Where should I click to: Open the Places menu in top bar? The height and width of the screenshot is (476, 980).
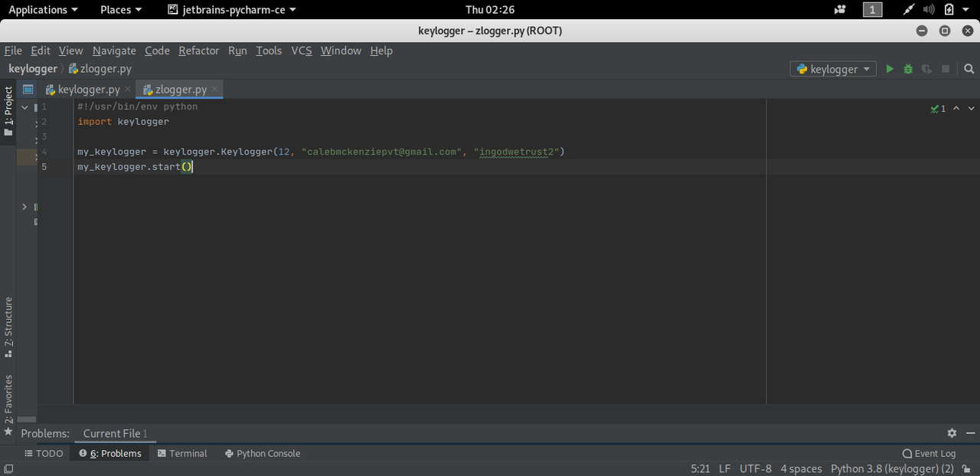point(121,10)
